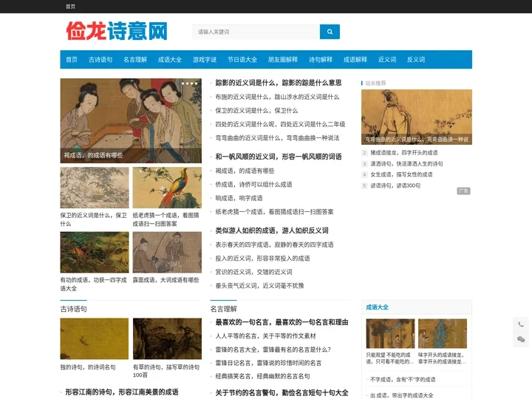Open the 名言理解 navigation item
Image resolution: width=532 pixels, height=399 pixels.
click(x=135, y=60)
